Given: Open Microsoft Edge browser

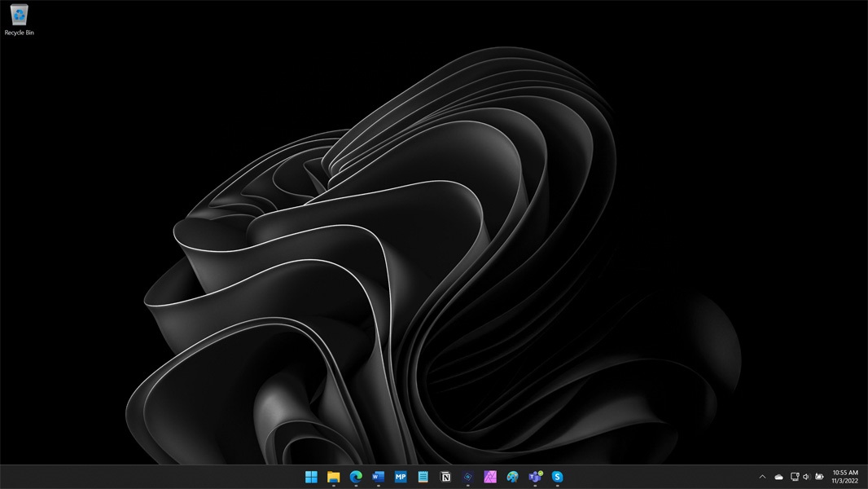Looking at the screenshot, I should [356, 477].
